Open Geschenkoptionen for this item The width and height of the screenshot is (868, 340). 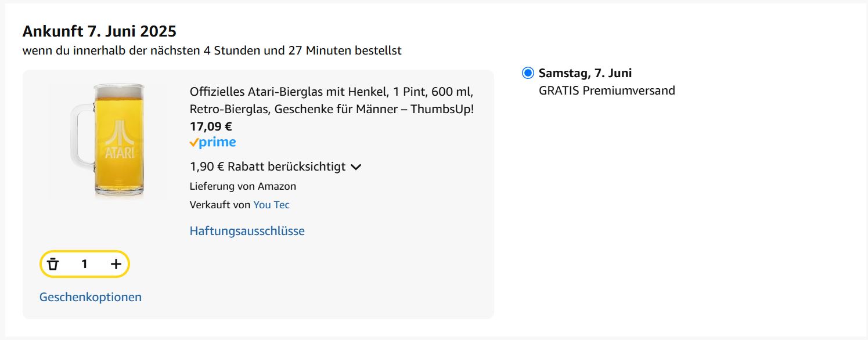(x=90, y=297)
